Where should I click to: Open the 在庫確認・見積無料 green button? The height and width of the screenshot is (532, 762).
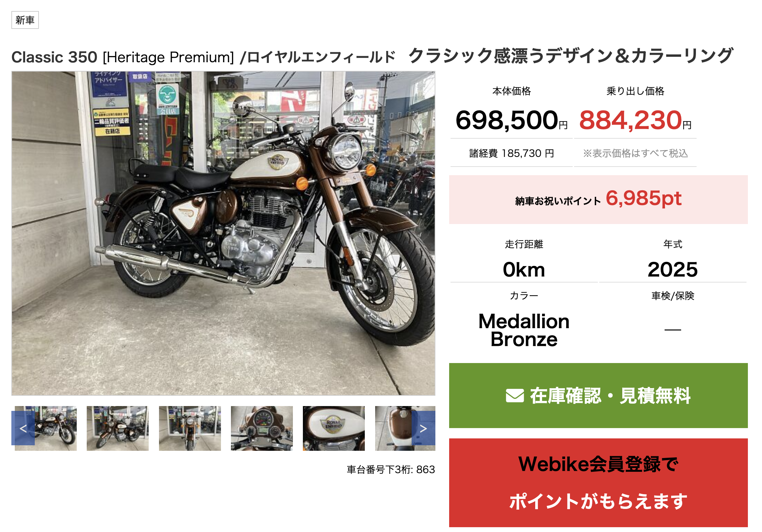[x=598, y=395]
